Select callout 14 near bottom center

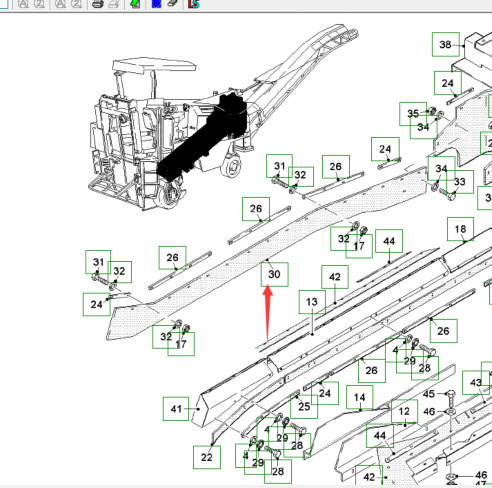click(x=359, y=397)
